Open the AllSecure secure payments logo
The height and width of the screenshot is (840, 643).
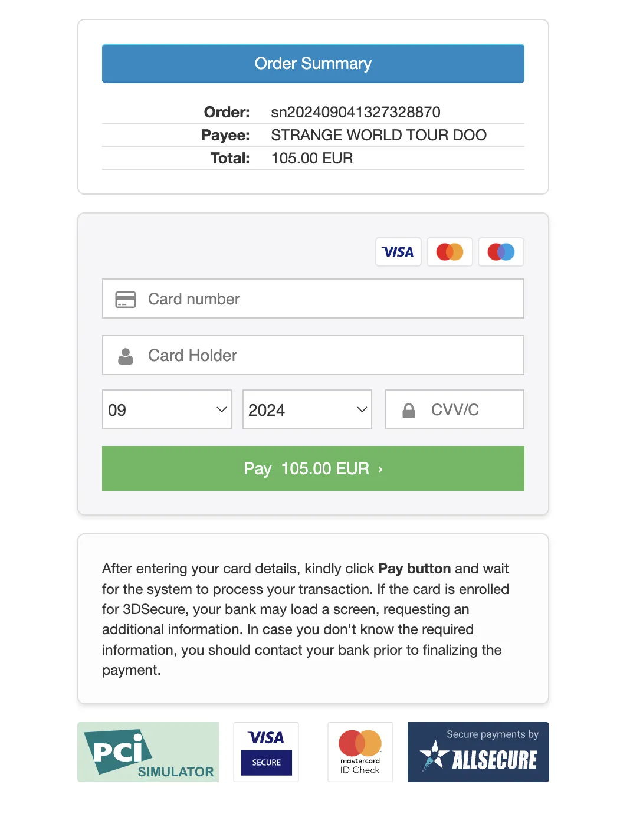point(478,752)
